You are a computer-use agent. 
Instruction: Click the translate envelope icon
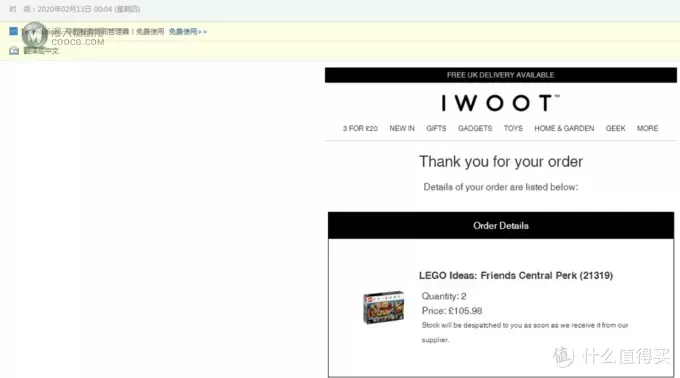click(x=14, y=51)
